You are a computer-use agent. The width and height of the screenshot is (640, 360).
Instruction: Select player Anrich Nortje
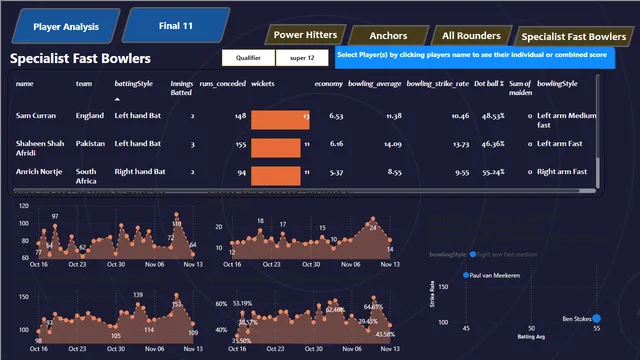[39, 172]
